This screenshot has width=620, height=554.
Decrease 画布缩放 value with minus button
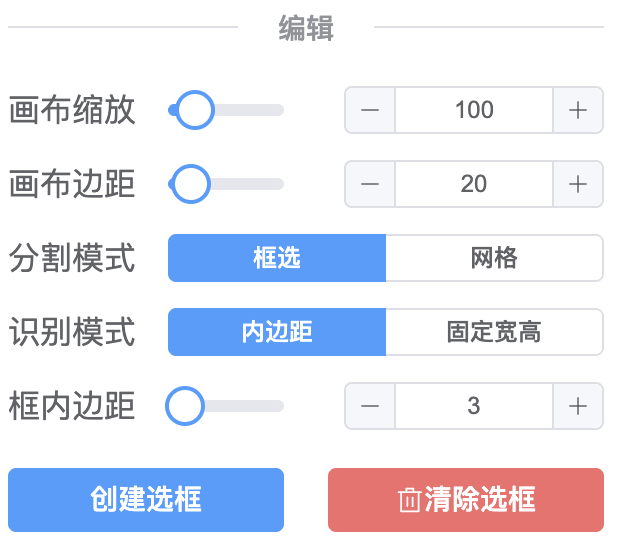tap(370, 110)
